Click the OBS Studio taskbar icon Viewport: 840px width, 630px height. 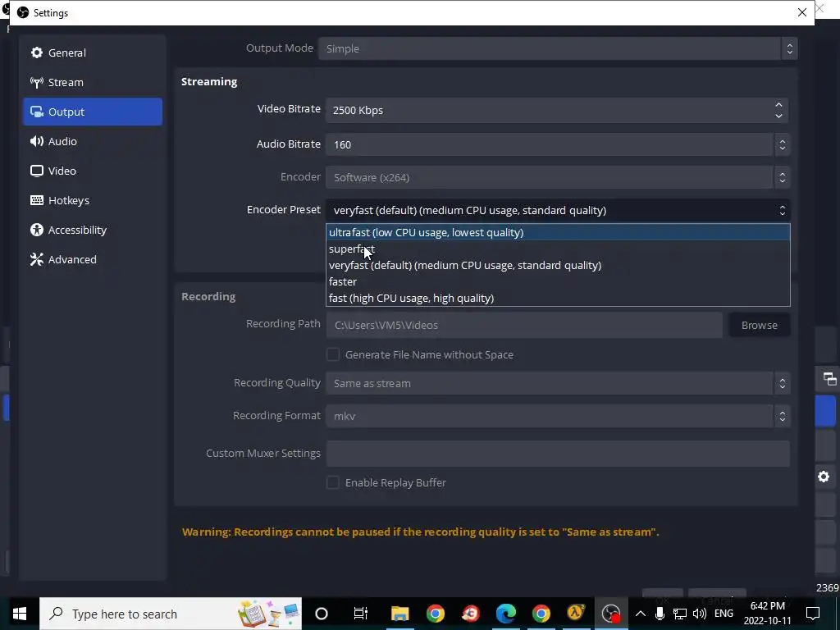pyautogui.click(x=610, y=614)
